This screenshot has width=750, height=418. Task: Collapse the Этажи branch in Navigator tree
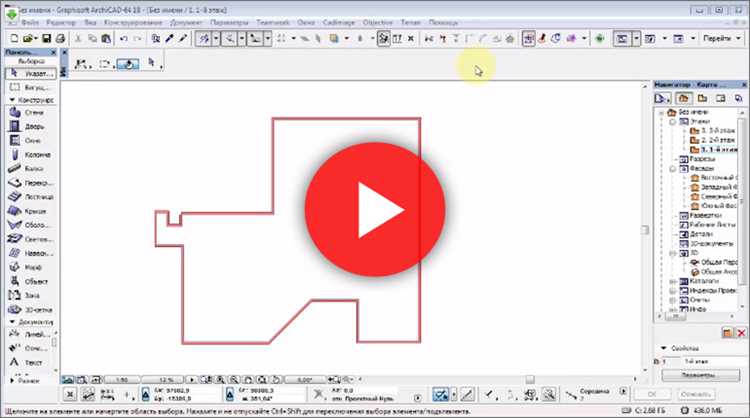tap(673, 122)
